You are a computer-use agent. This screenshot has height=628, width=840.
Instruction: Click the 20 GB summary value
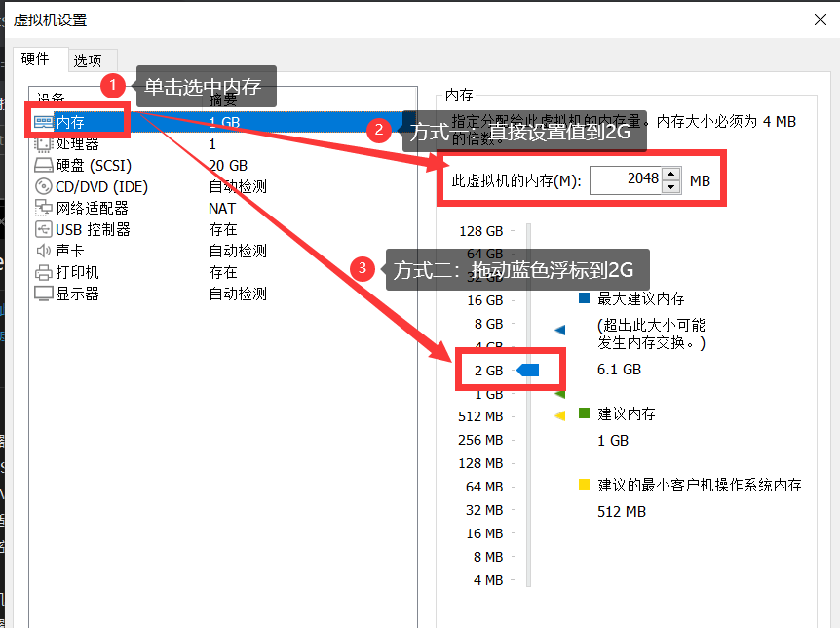228,165
